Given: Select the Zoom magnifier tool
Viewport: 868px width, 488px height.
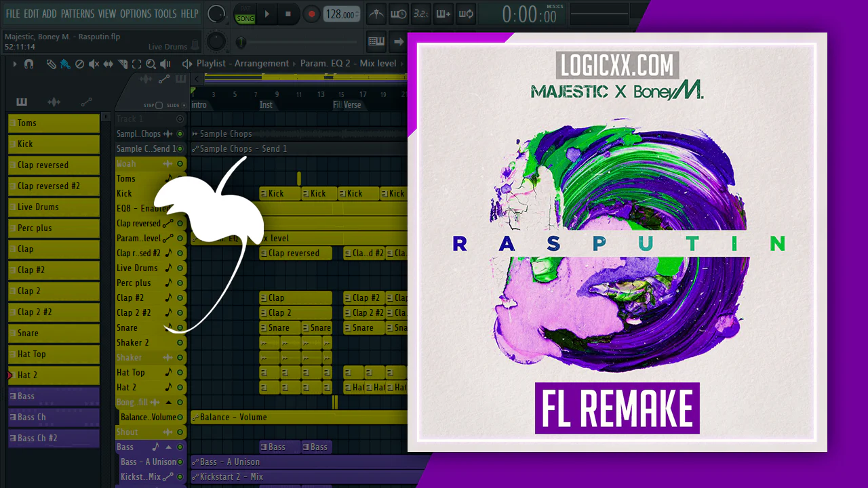Looking at the screenshot, I should [x=151, y=64].
